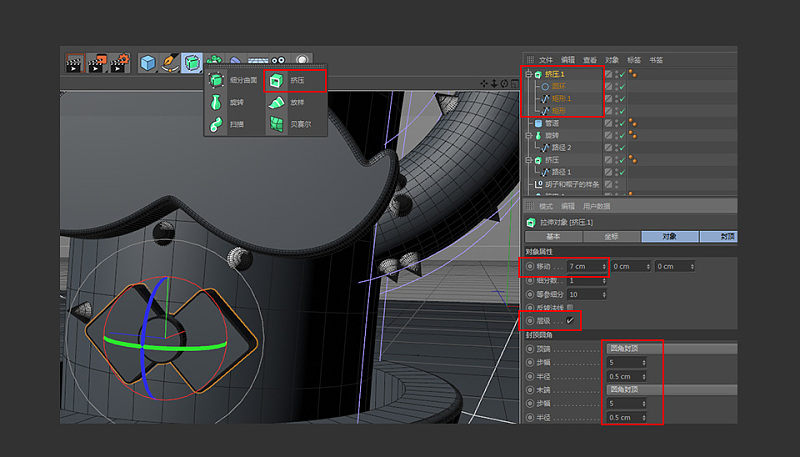
Task: Toggle the green visibility check for 管道
Action: point(620,123)
